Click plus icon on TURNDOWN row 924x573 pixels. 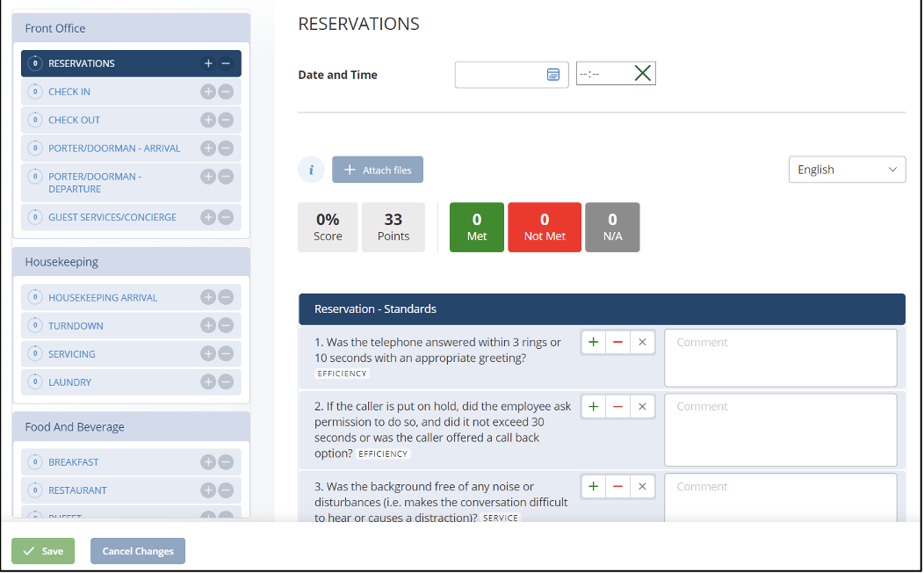coord(208,326)
